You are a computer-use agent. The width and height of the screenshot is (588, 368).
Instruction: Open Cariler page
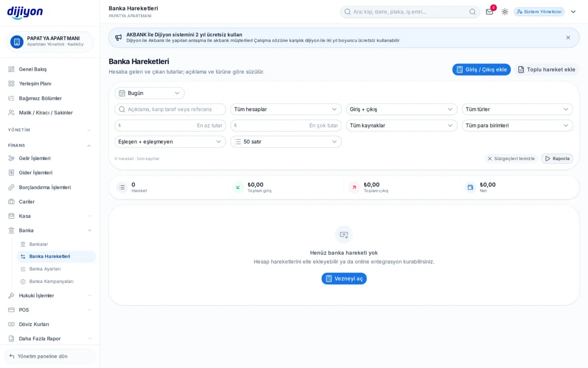pyautogui.click(x=50, y=201)
